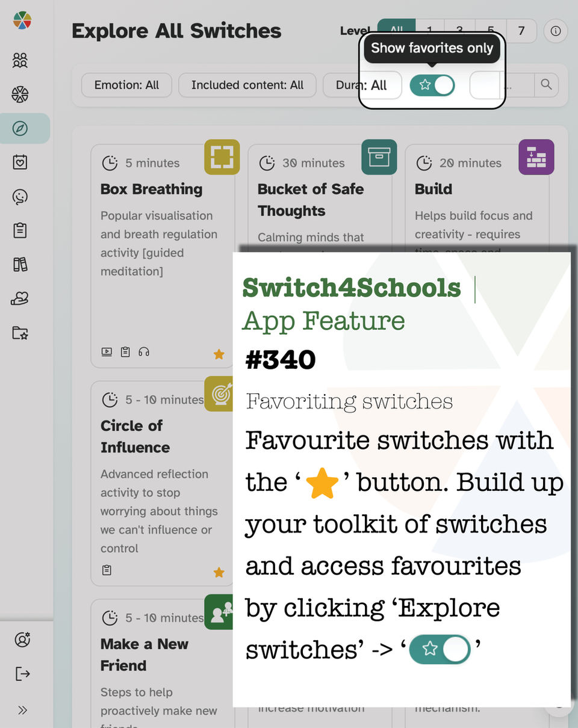
Task: Unfavorite Box Breathing using its star
Action: tap(219, 354)
